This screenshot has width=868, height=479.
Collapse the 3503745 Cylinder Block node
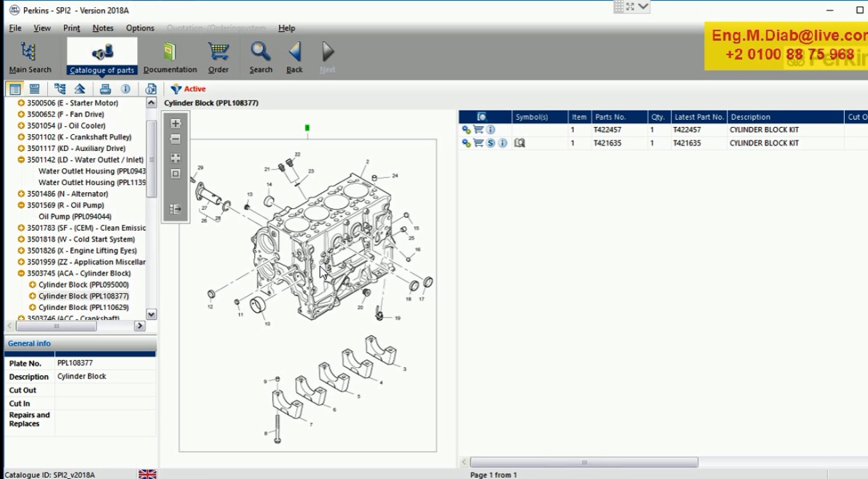tap(21, 273)
